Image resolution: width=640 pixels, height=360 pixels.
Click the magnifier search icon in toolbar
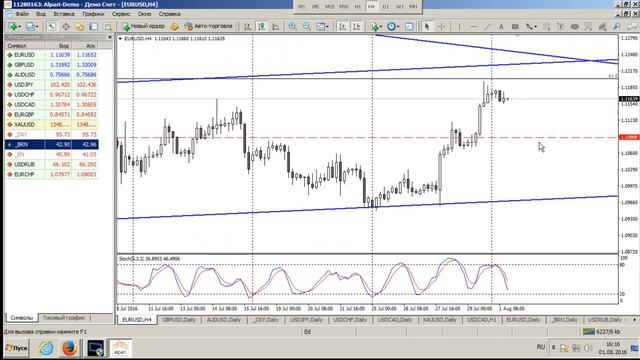pyautogui.click(x=616, y=27)
